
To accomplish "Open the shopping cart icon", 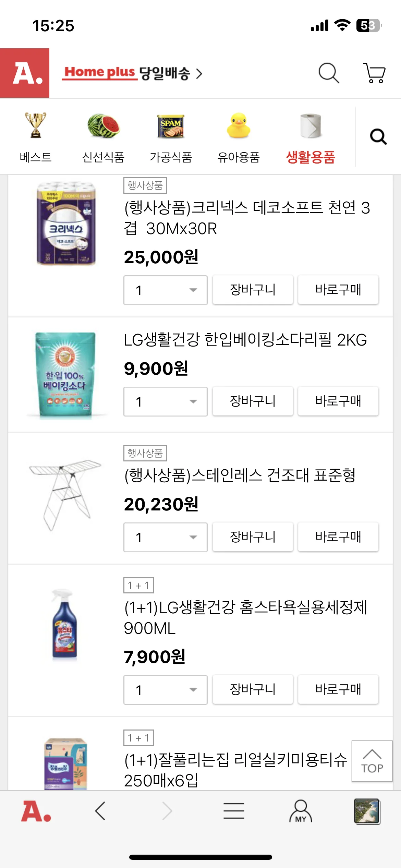I will 374,73.
